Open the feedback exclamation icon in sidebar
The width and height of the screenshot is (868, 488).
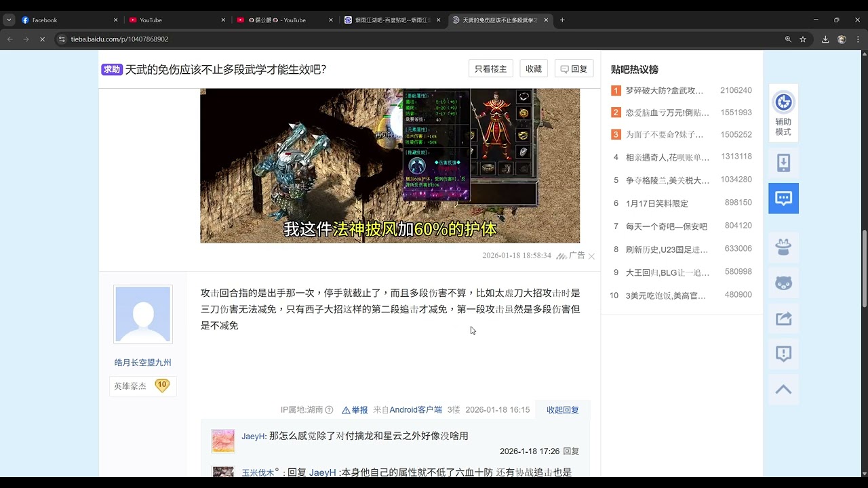(x=783, y=353)
